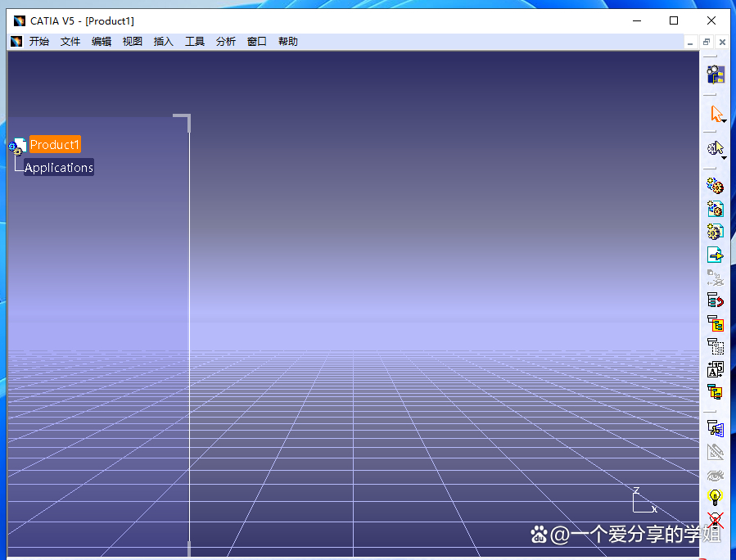The height and width of the screenshot is (560, 736).
Task: Open the 窗口 menu
Action: click(257, 41)
